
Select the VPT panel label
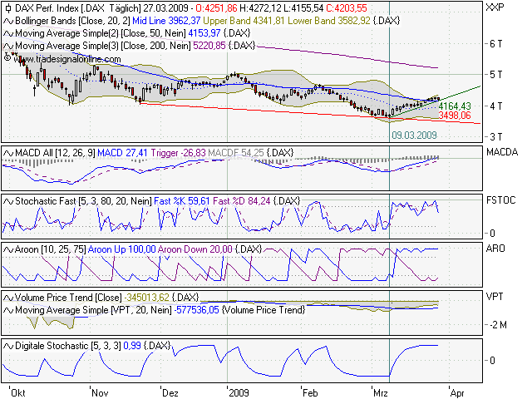(495, 297)
